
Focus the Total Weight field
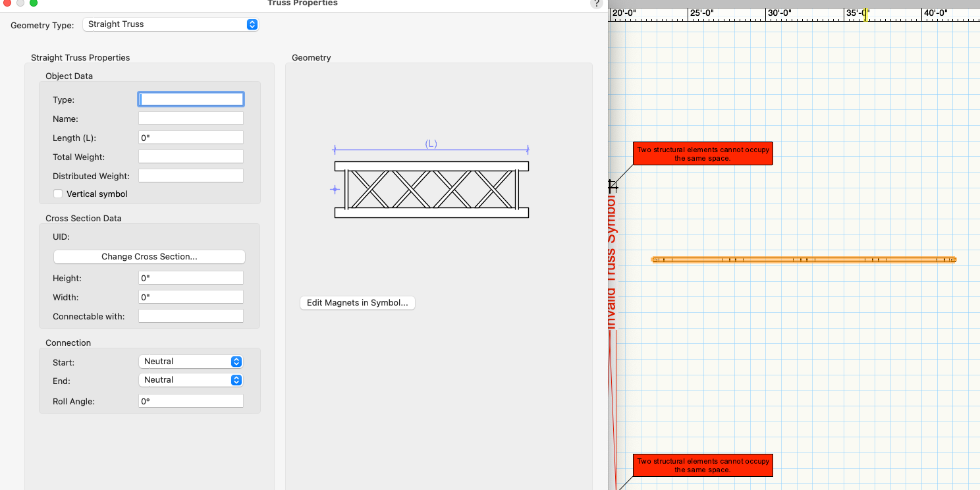pos(190,157)
